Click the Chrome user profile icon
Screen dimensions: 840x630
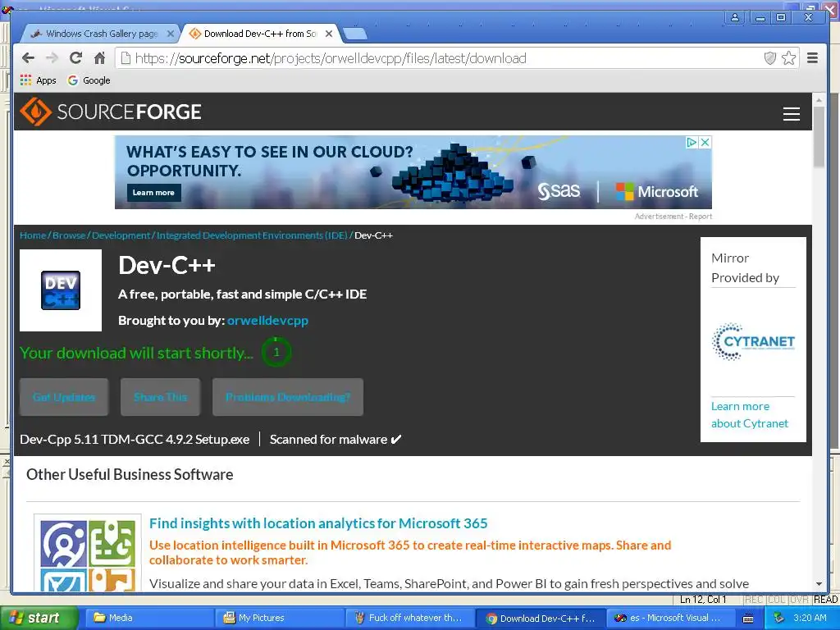pos(734,17)
